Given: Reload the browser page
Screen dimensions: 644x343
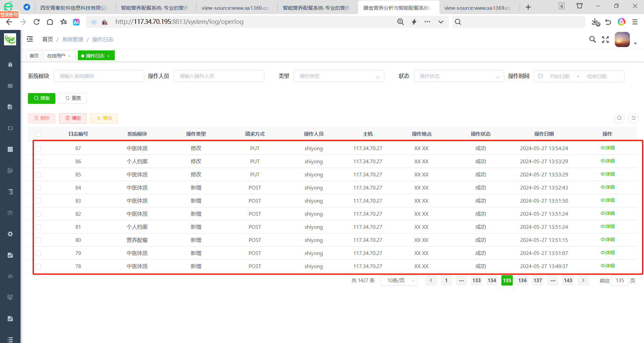Looking at the screenshot, I should point(37,22).
